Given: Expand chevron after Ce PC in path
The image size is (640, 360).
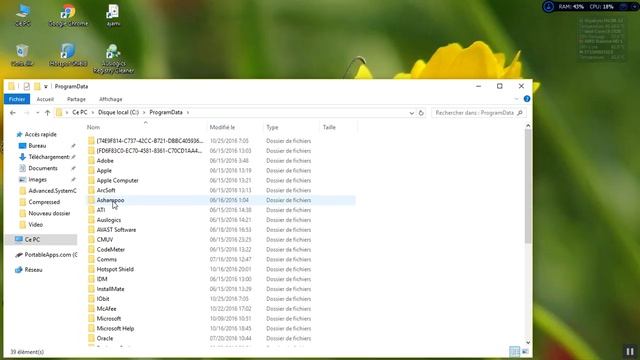Looking at the screenshot, I should [93, 113].
